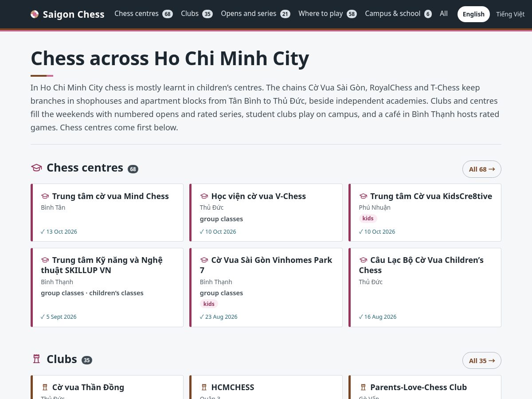
Task: Click the page heading Chess across Ho Chi Minh City
Action: coord(170,58)
